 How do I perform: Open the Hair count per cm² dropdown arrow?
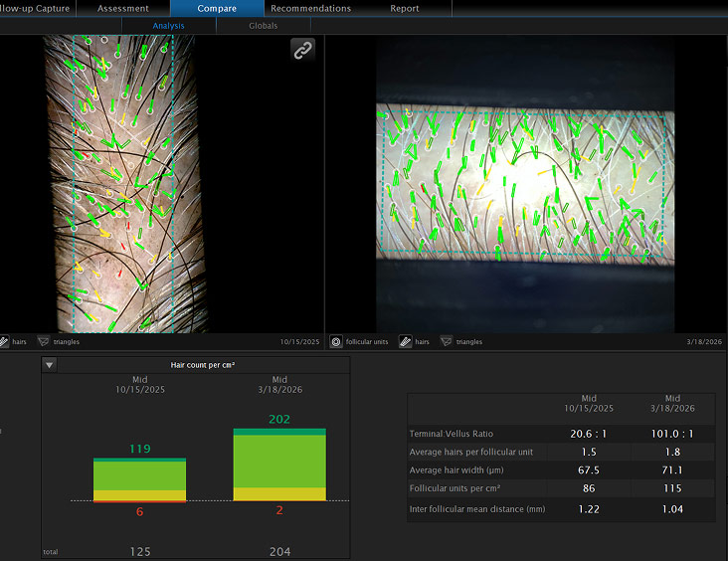point(49,365)
